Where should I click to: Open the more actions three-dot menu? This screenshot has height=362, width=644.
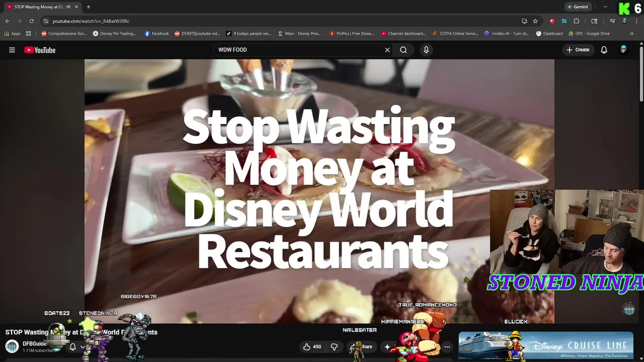click(x=447, y=346)
